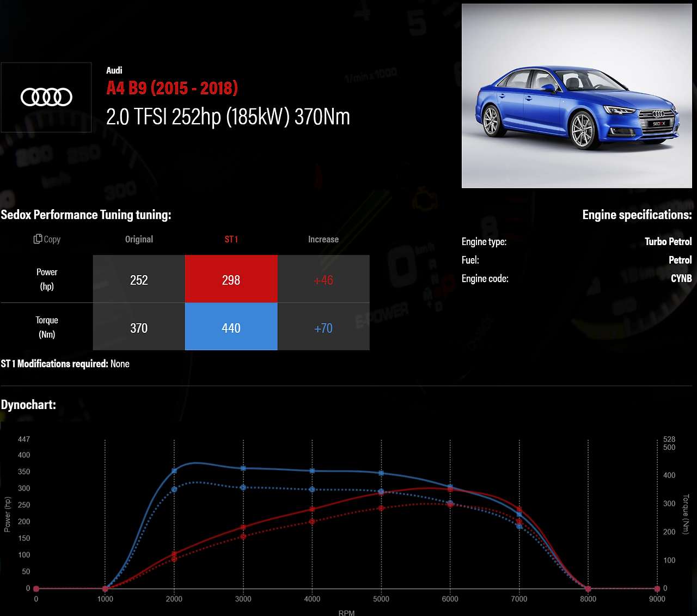Click dotted blue torque point at 2000 RPM
The width and height of the screenshot is (697, 616).
pyautogui.click(x=174, y=490)
